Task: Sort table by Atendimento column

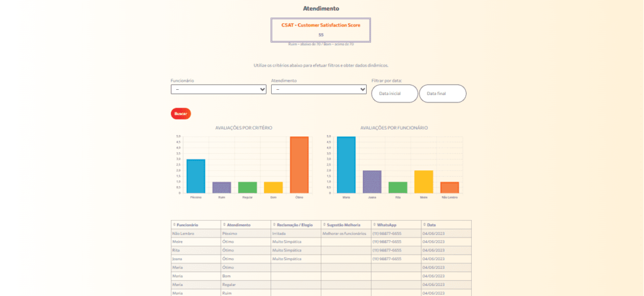Action: coord(238,224)
